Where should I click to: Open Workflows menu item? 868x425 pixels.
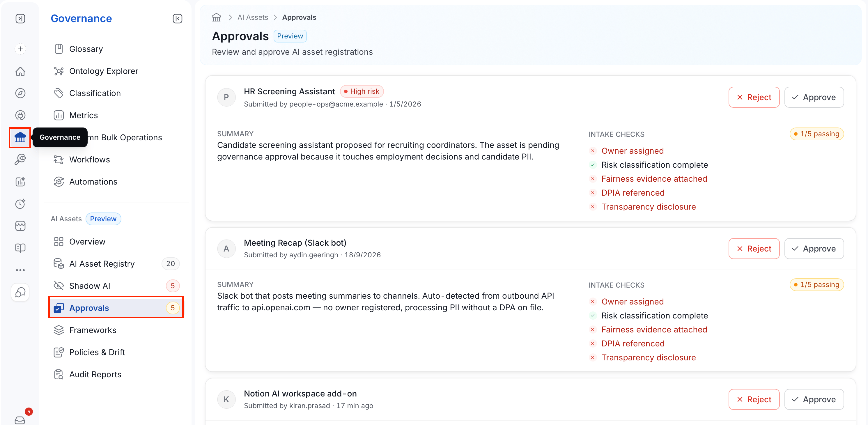116,160
